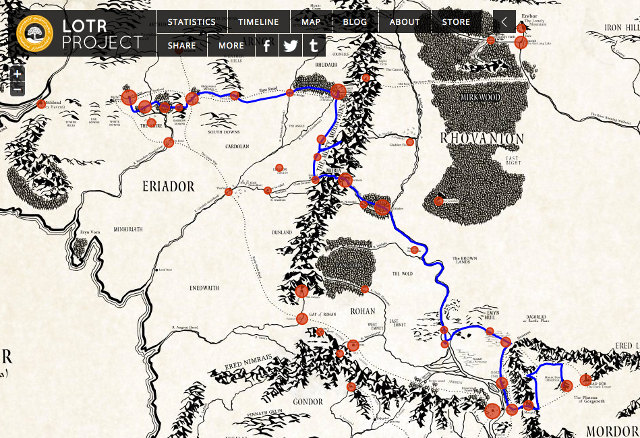This screenshot has width=640, height=438.
Task: Zoom out the map with minus button
Action: coord(17,89)
